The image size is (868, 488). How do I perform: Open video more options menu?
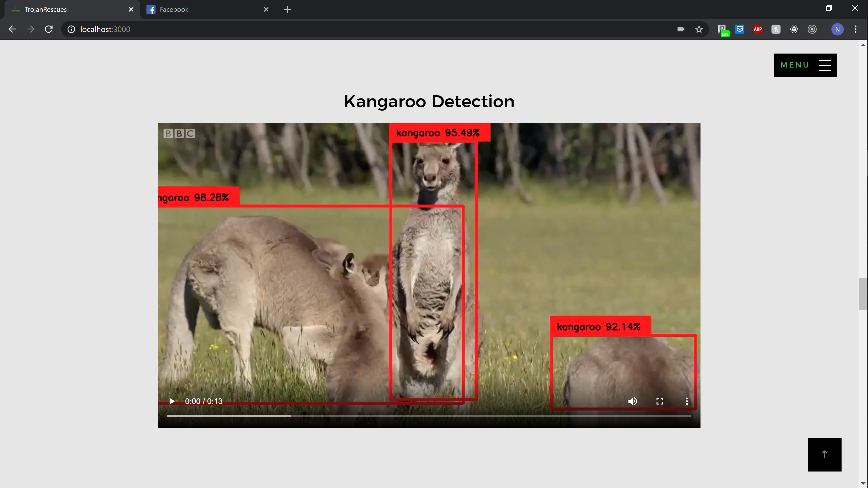(x=686, y=401)
